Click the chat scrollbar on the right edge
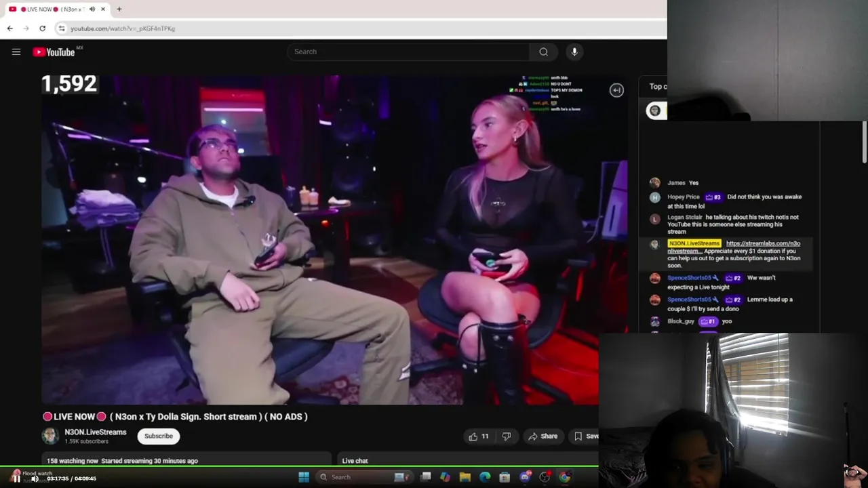The width and height of the screenshot is (868, 488). [x=865, y=142]
